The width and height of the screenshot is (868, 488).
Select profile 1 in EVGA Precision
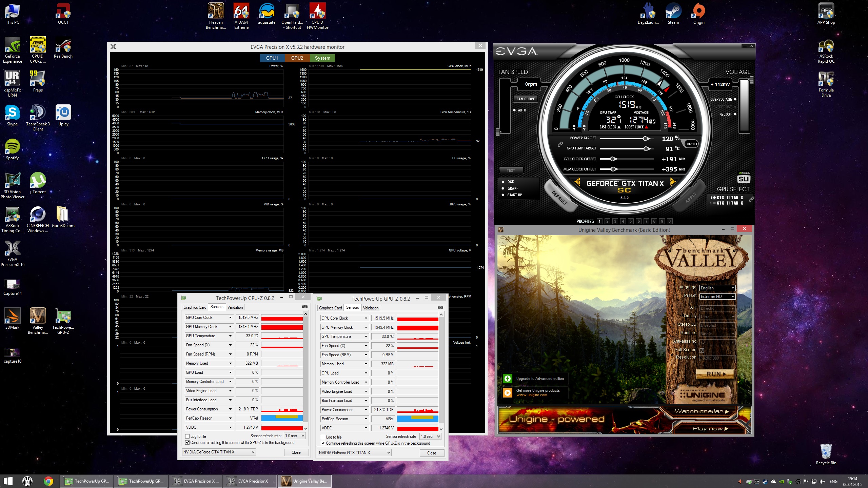point(599,221)
